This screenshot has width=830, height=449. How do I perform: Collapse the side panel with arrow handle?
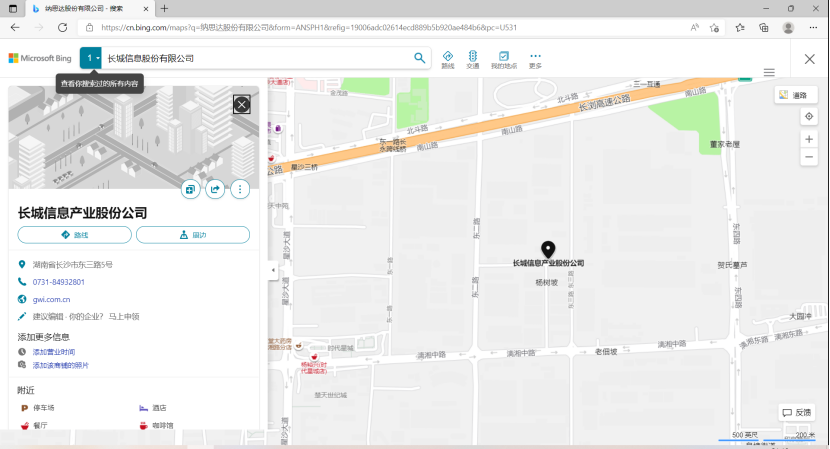coord(273,270)
